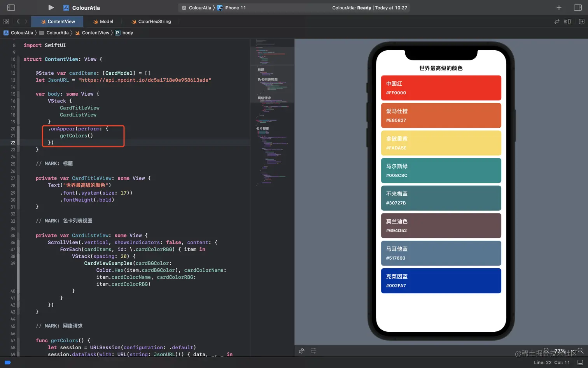Click the .fontWeight(.bold) modifier
This screenshot has width=588, height=368.
coord(87,200)
